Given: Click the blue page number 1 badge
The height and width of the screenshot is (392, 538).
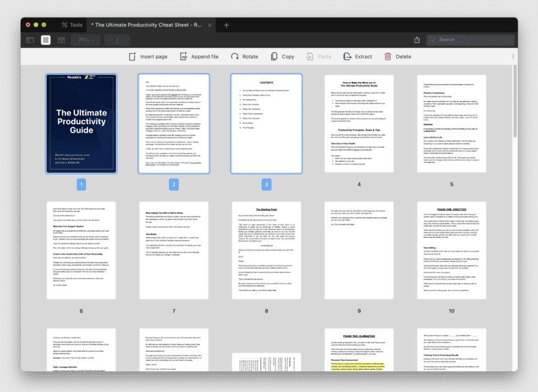Looking at the screenshot, I should click(x=82, y=184).
